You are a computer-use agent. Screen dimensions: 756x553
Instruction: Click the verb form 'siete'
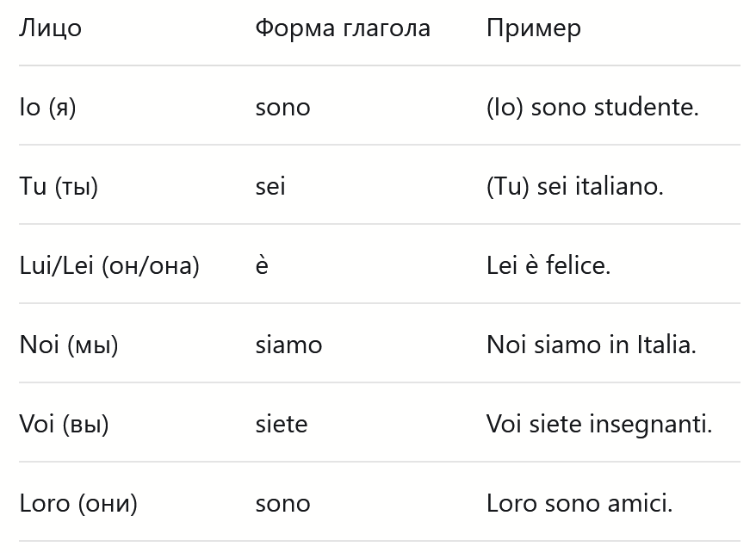point(281,425)
